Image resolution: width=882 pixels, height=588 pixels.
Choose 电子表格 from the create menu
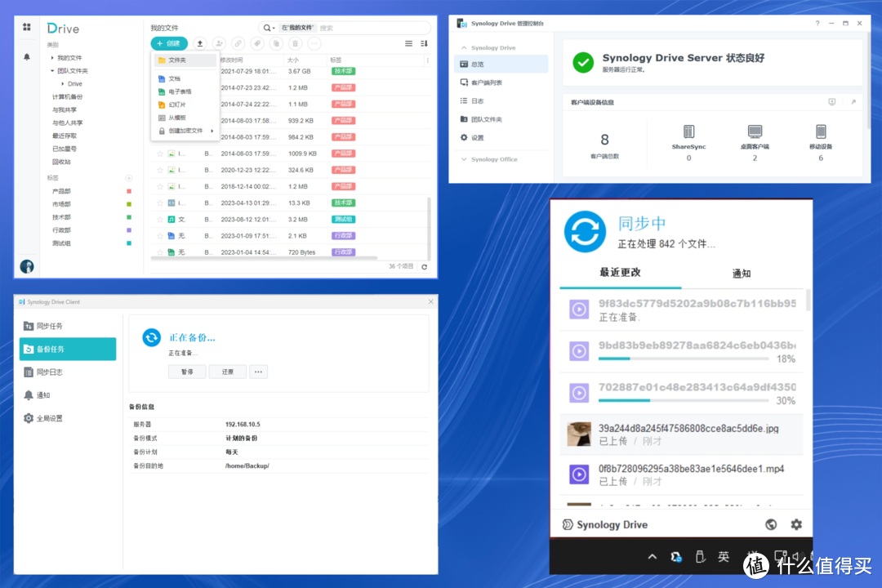point(180,92)
